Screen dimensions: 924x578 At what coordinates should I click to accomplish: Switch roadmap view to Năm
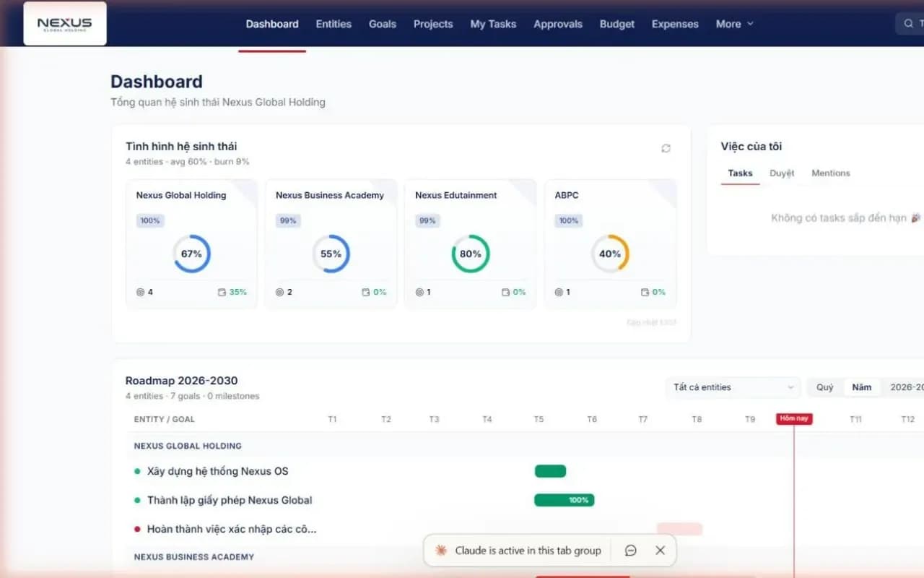862,387
